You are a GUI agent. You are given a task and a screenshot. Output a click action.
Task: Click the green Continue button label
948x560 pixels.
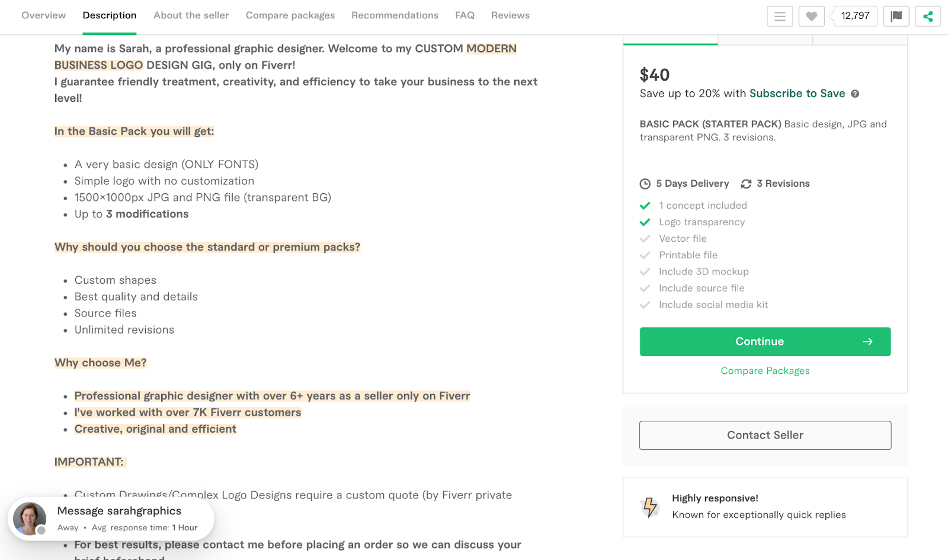(x=759, y=342)
